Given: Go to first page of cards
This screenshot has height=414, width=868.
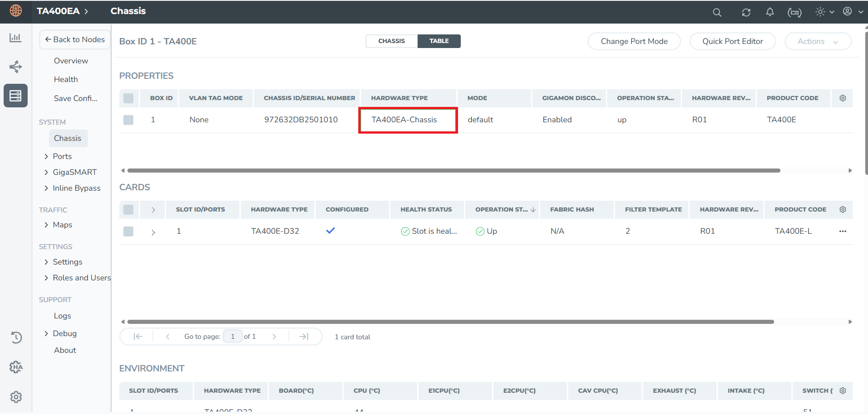Looking at the screenshot, I should pyautogui.click(x=138, y=337).
